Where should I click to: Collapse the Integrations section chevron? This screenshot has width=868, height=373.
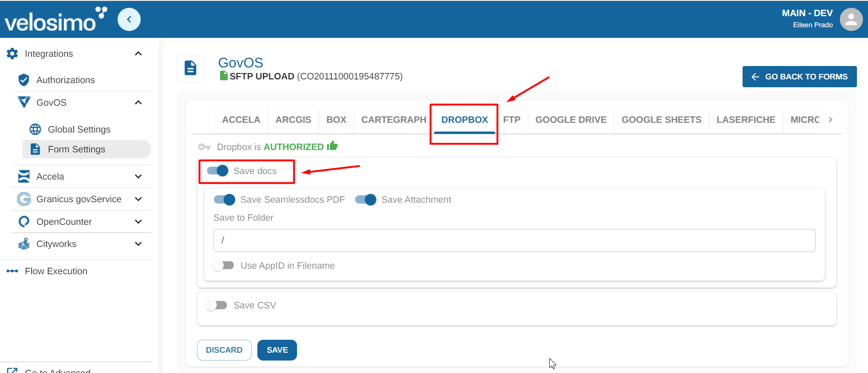coord(138,54)
